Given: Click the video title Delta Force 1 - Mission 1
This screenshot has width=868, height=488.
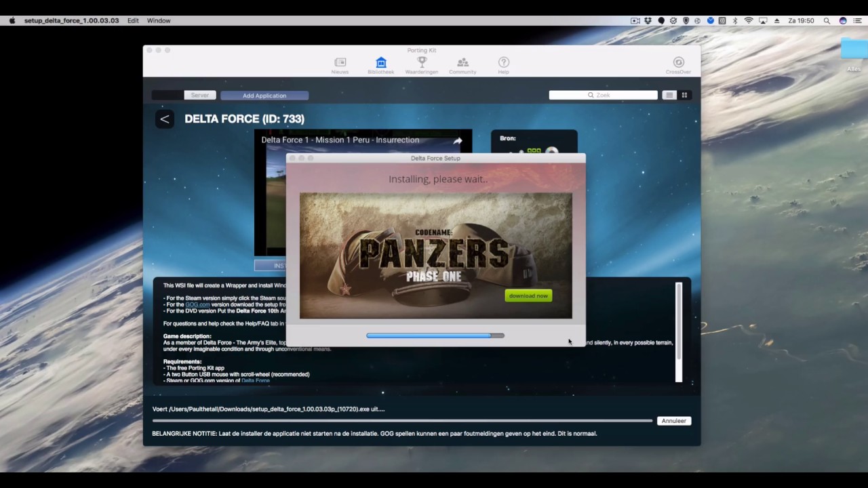Looking at the screenshot, I should (x=340, y=140).
